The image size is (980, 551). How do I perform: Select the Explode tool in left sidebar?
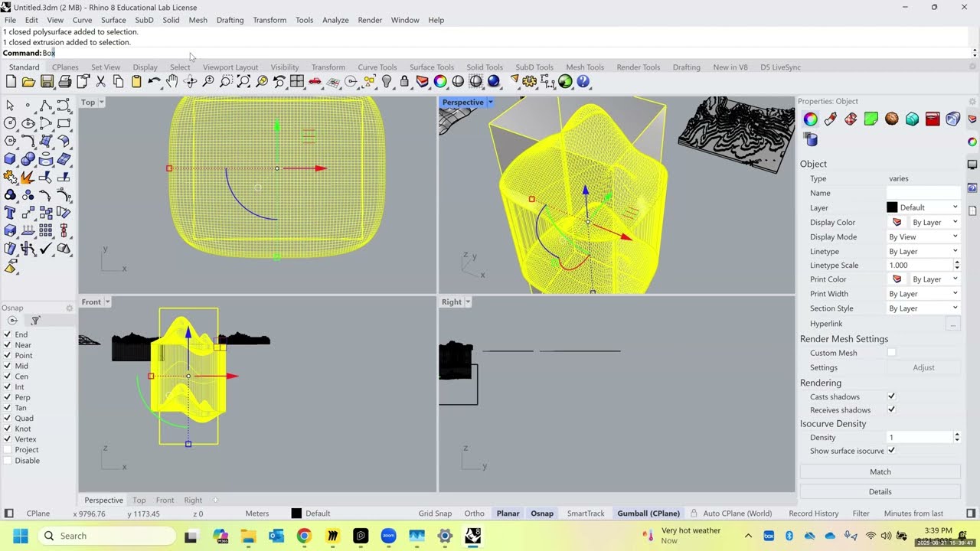pyautogui.click(x=28, y=177)
